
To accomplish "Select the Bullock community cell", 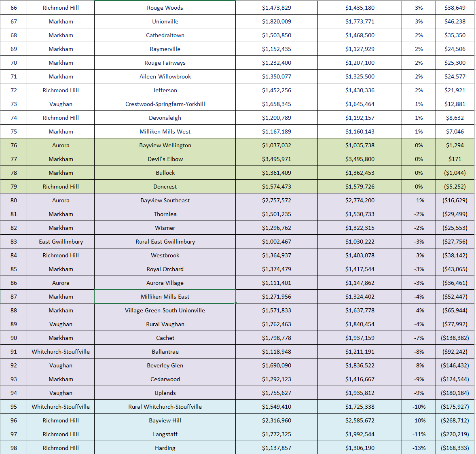I will (165, 173).
